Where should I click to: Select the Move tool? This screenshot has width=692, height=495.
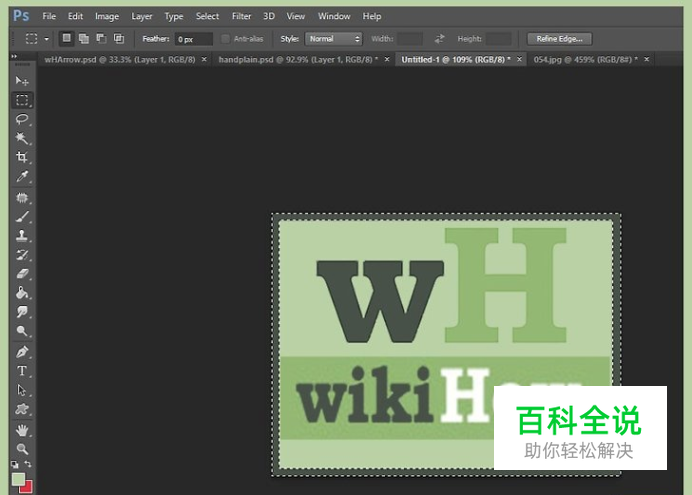point(22,81)
